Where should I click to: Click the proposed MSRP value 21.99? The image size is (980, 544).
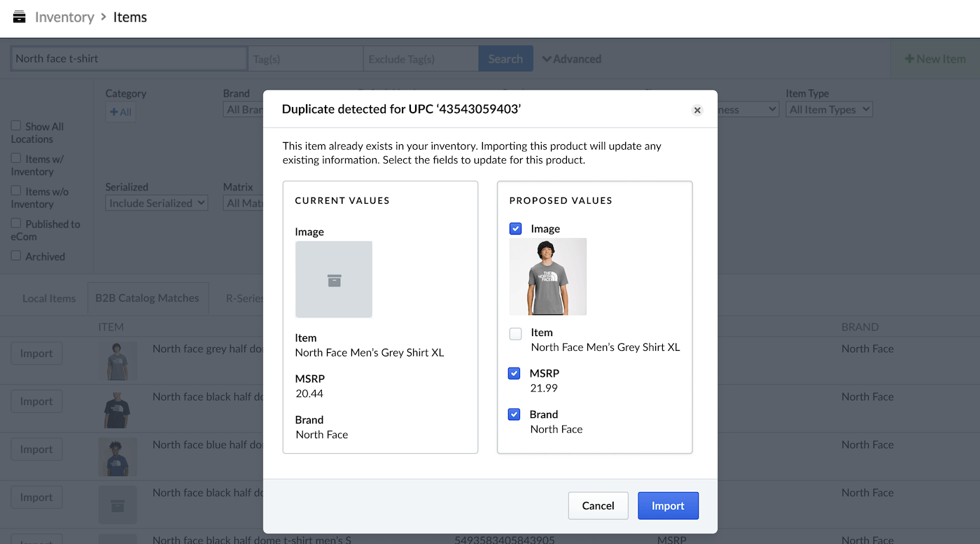(x=544, y=388)
